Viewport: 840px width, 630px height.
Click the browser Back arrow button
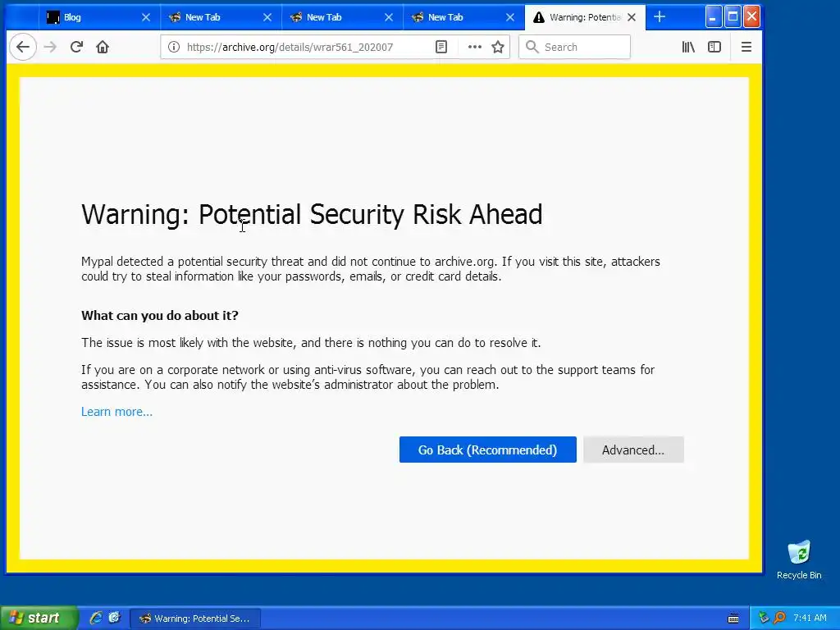(x=22, y=47)
